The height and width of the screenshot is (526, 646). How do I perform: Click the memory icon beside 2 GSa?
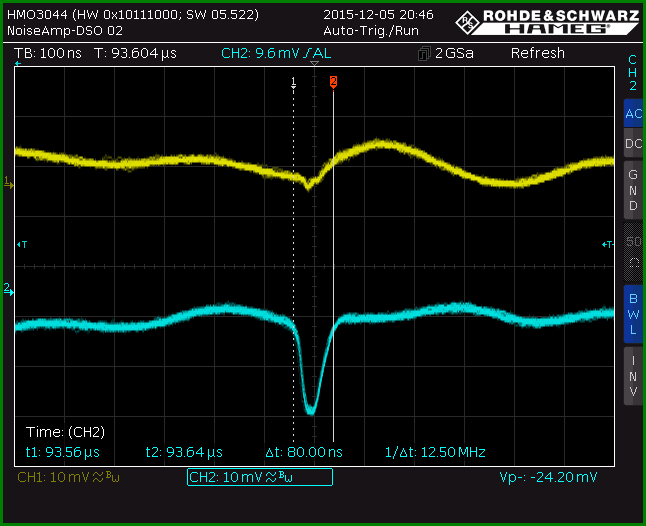pyautogui.click(x=424, y=54)
